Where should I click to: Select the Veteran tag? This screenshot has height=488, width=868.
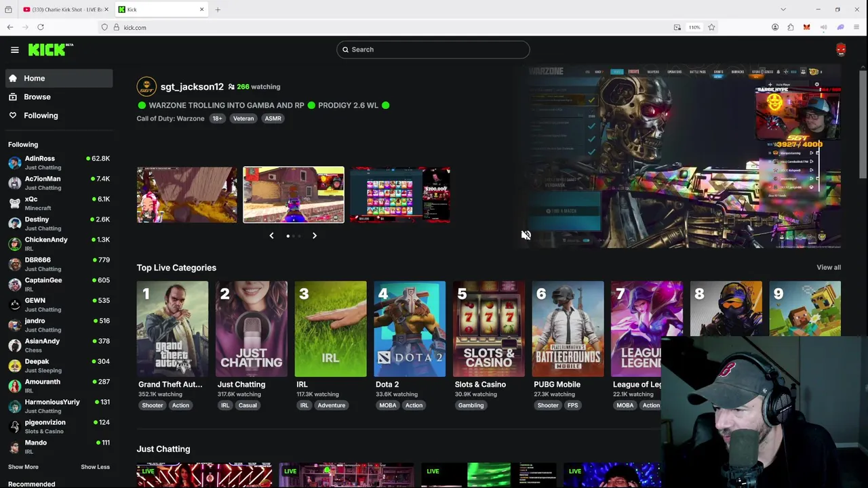point(243,119)
